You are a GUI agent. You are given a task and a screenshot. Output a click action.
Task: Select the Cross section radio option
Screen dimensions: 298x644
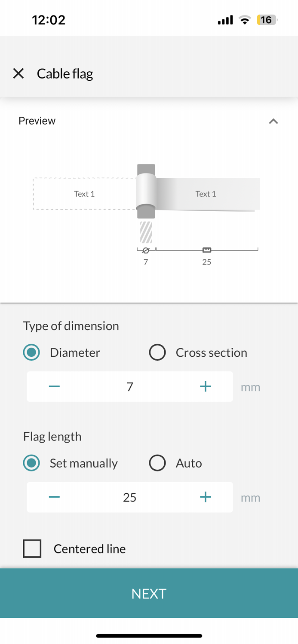pos(157,352)
